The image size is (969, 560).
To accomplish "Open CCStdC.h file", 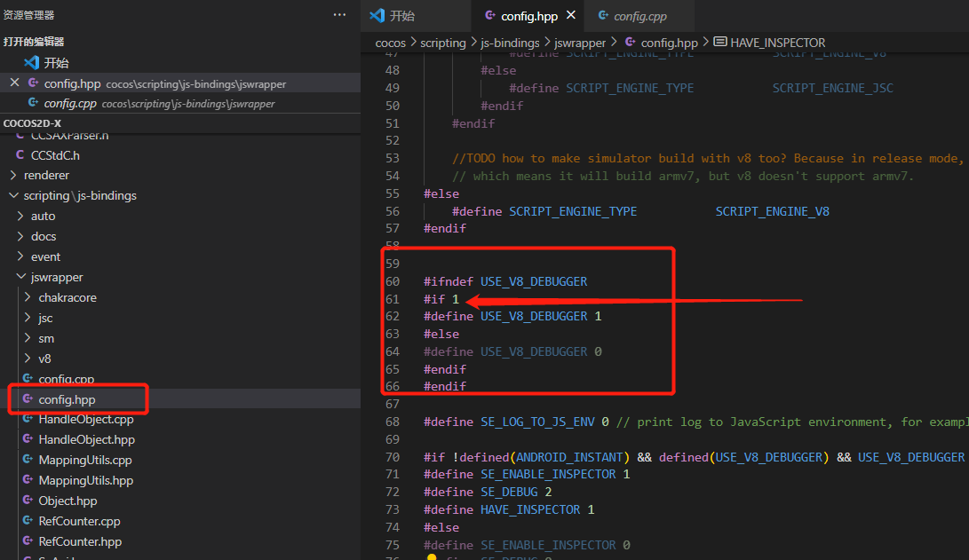I will coord(55,155).
